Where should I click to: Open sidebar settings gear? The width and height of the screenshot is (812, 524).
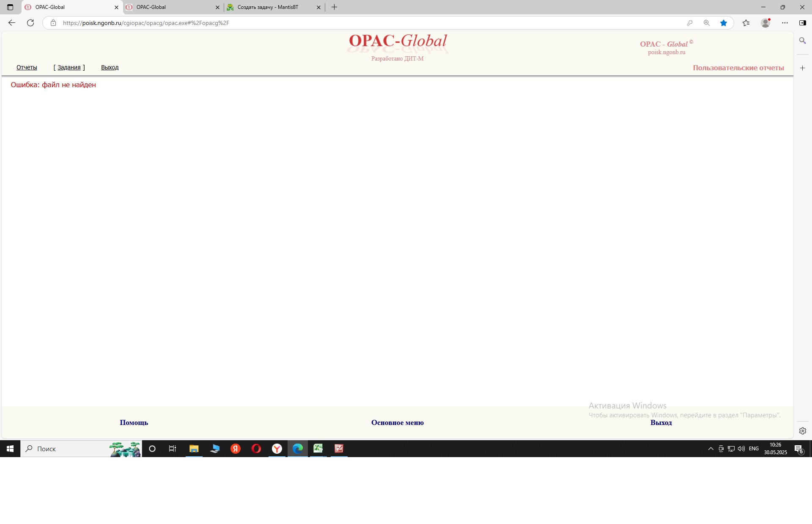pos(802,431)
